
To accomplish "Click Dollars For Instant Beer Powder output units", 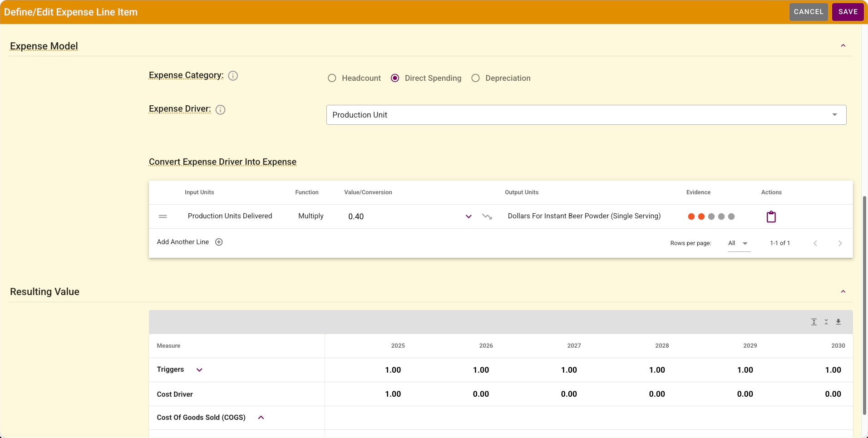I will 584,216.
